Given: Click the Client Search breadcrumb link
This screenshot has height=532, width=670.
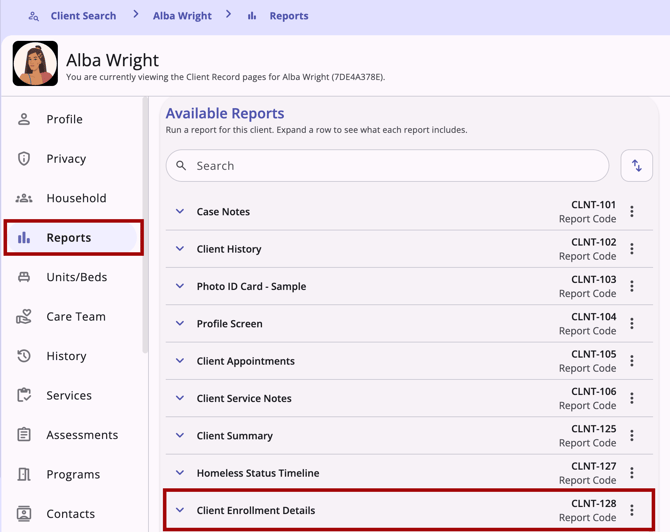Looking at the screenshot, I should 83,16.
